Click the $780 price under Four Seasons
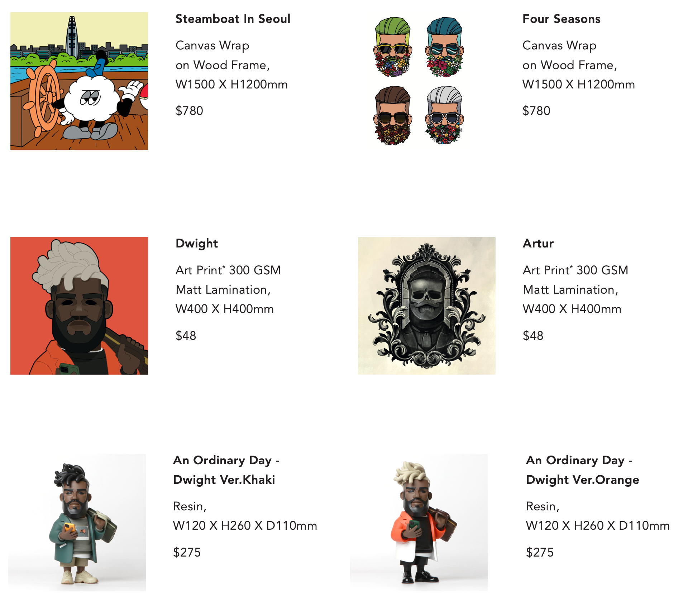The height and width of the screenshot is (616, 688). [536, 111]
